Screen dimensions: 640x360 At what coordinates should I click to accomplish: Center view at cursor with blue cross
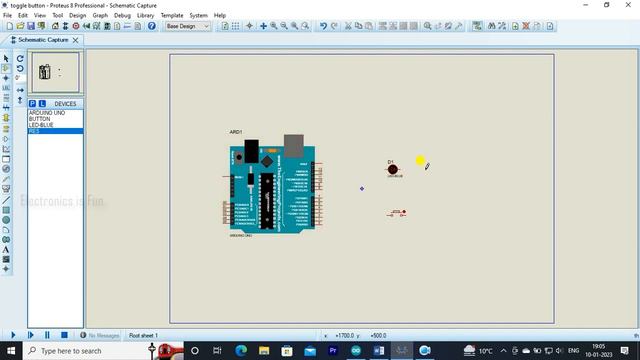click(263, 26)
